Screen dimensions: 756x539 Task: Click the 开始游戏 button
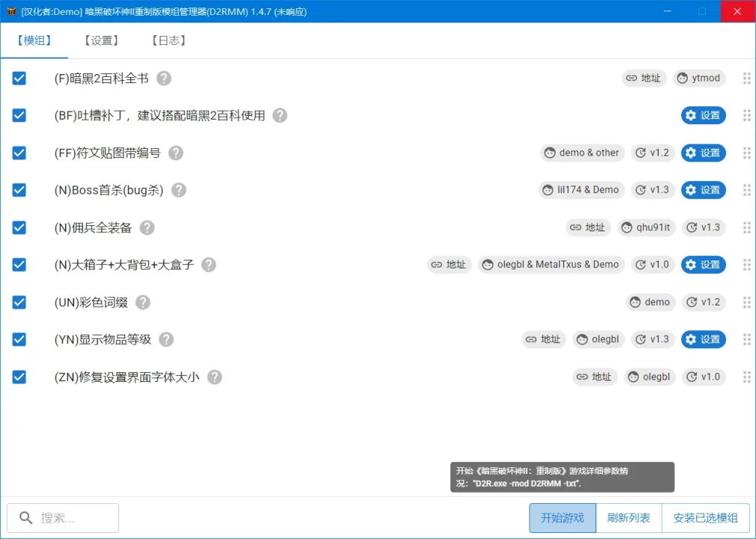pos(561,517)
